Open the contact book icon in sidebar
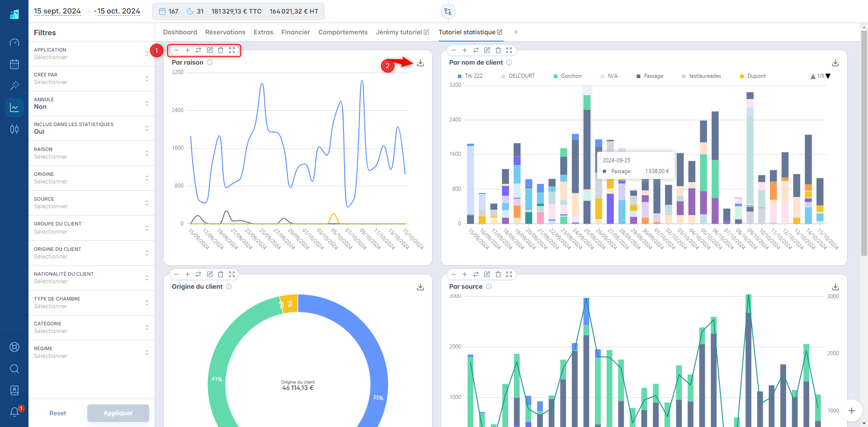 tap(14, 390)
